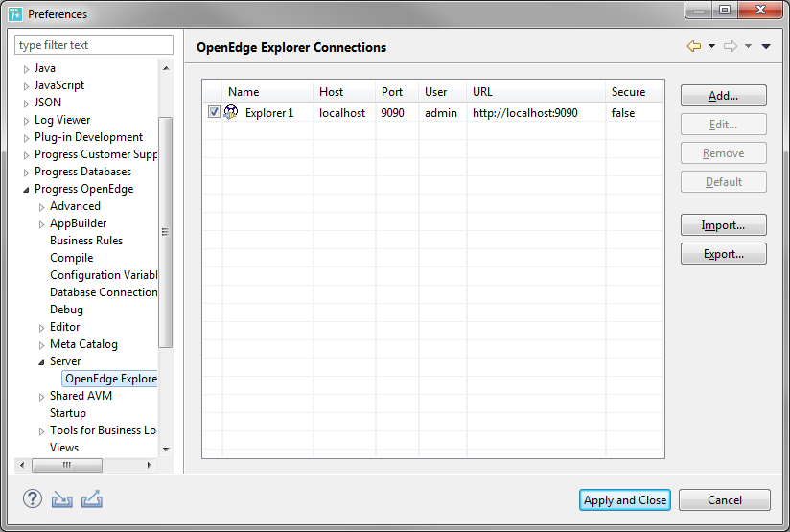The image size is (790, 532).
Task: Click the false secure cell
Action: tap(623, 113)
